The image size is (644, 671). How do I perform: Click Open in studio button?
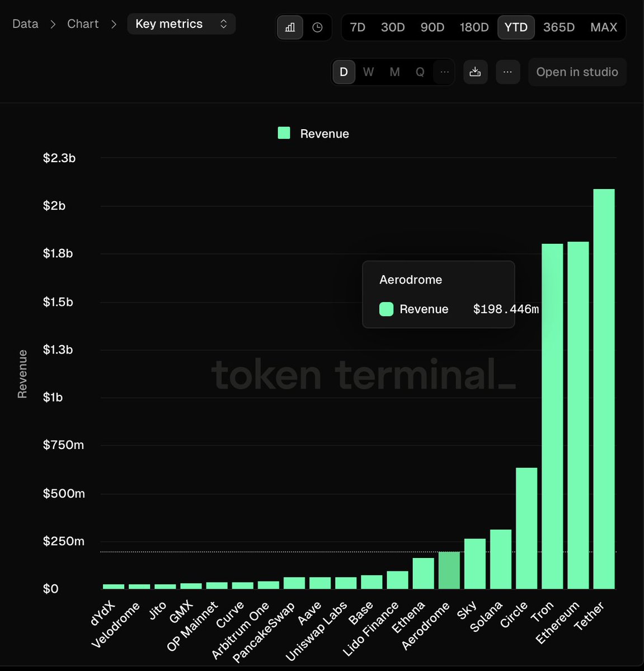click(x=577, y=72)
